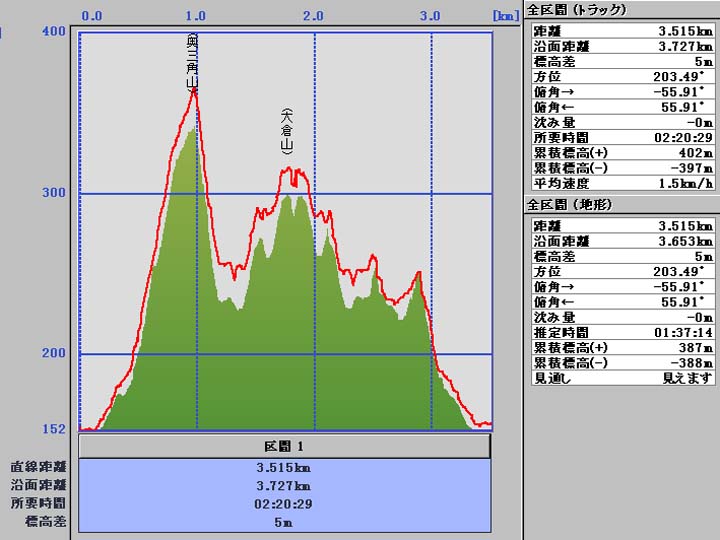Select the 大倉山 peak label on chart
Viewport: 720px width, 540px height.
[x=286, y=130]
